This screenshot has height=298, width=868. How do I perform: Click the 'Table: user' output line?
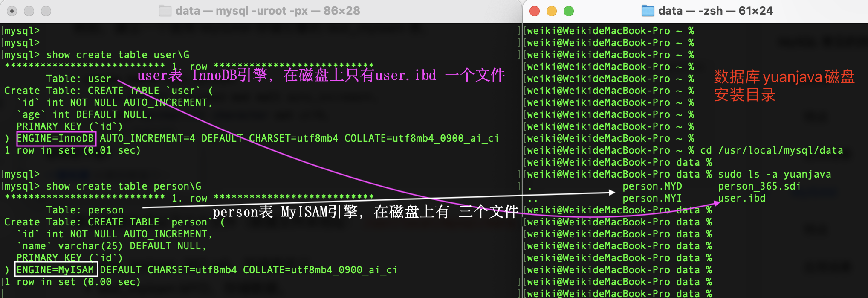point(78,79)
